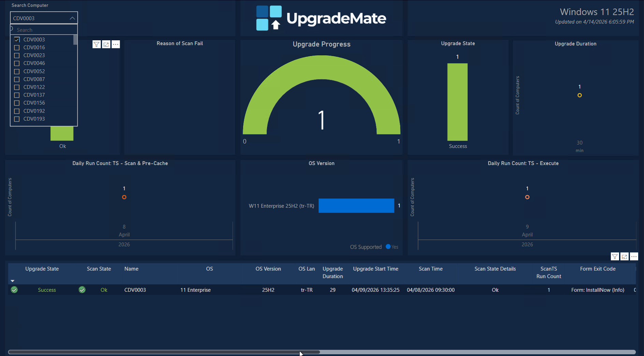Click the CDV0003 name cell in table
The image size is (644, 356).
[135, 290]
